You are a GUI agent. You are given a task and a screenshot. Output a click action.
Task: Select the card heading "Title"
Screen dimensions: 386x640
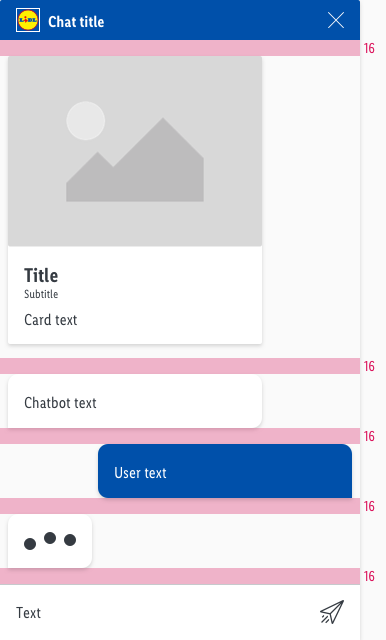click(x=41, y=276)
